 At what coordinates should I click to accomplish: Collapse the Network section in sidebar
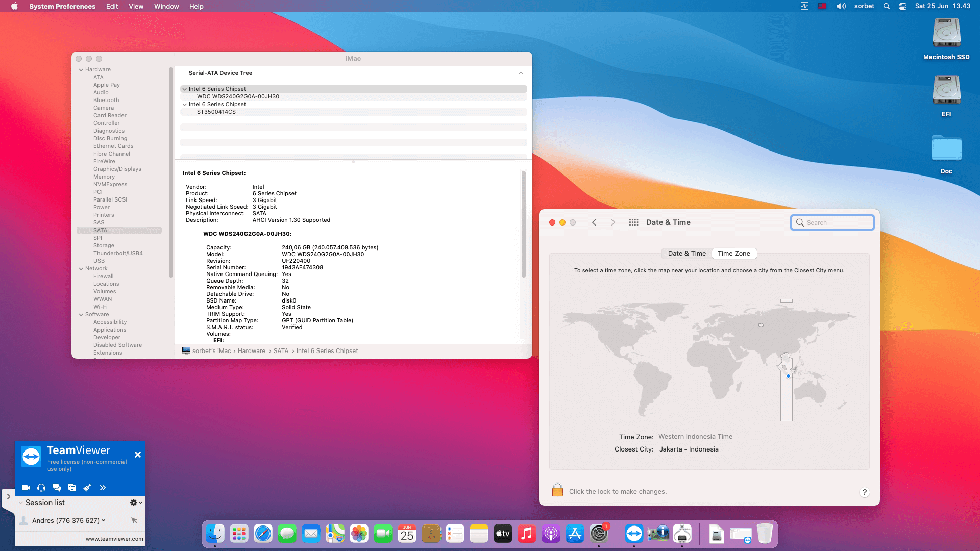pyautogui.click(x=81, y=269)
